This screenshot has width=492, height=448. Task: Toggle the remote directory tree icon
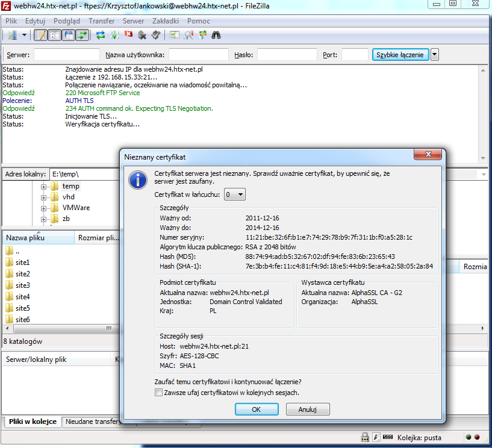[69, 35]
